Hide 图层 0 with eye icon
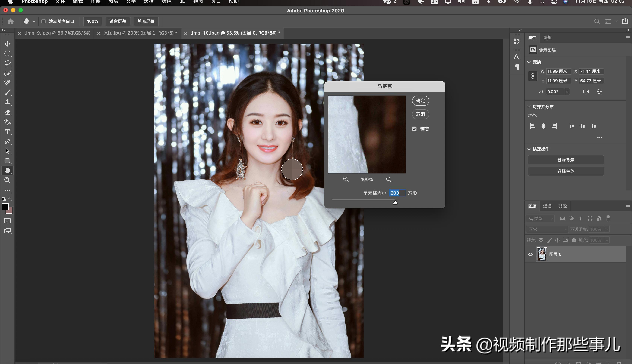Screen dimensions: 632x364 [530, 254]
